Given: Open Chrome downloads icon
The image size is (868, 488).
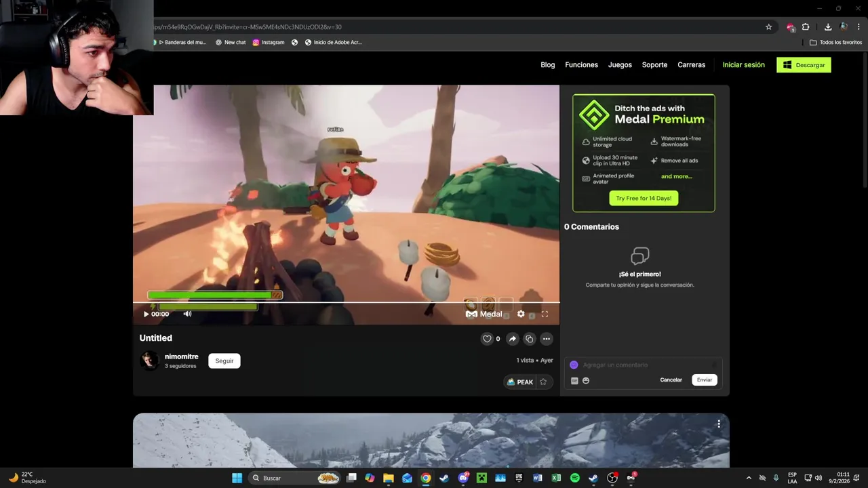Looking at the screenshot, I should pyautogui.click(x=828, y=27).
